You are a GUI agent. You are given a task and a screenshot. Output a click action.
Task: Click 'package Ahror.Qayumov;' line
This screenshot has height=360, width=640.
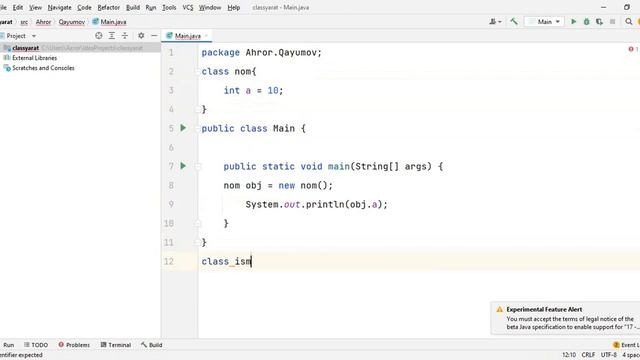pos(262,53)
